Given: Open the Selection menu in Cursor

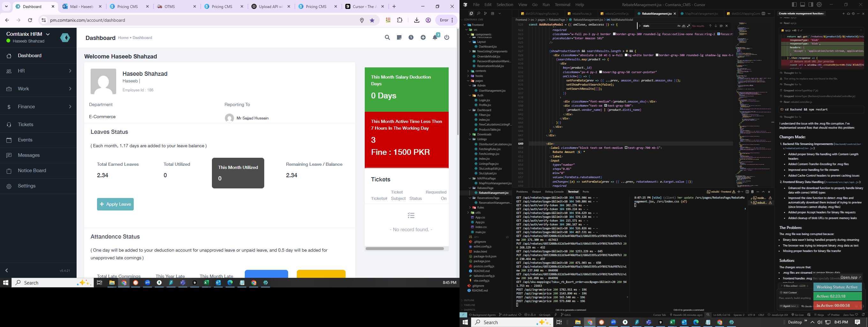Looking at the screenshot, I should pyautogui.click(x=505, y=5).
